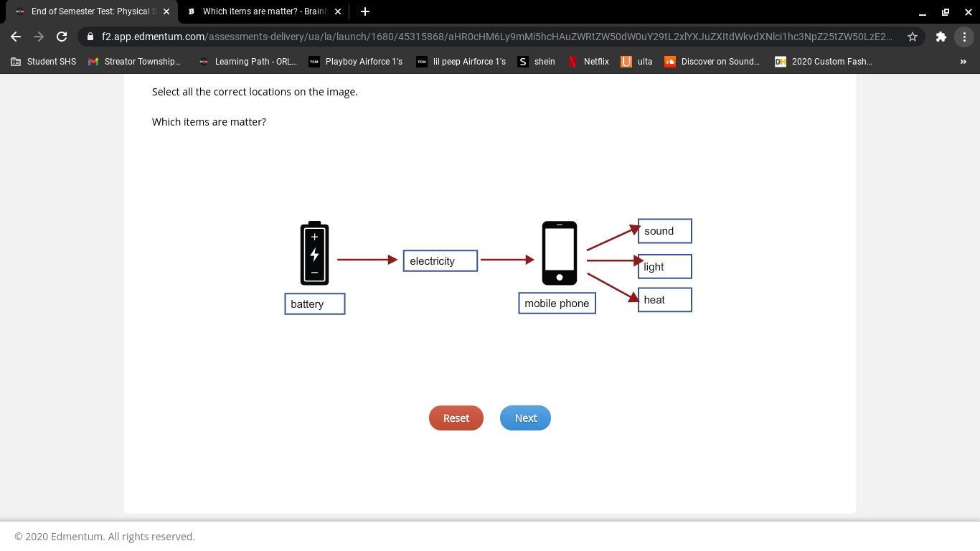980x551 pixels.
Task: Open the Playboy Airforce 1's bookmark
Action: 356,62
